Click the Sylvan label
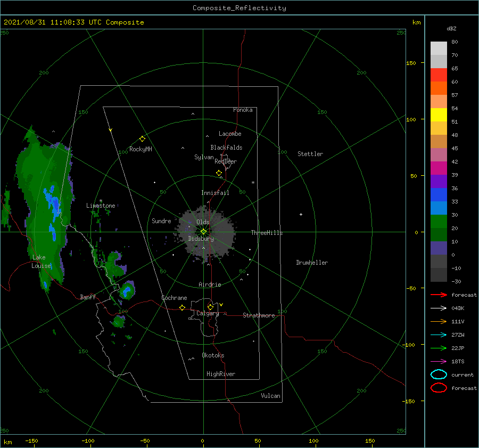The width and height of the screenshot is (479, 448). click(x=204, y=157)
